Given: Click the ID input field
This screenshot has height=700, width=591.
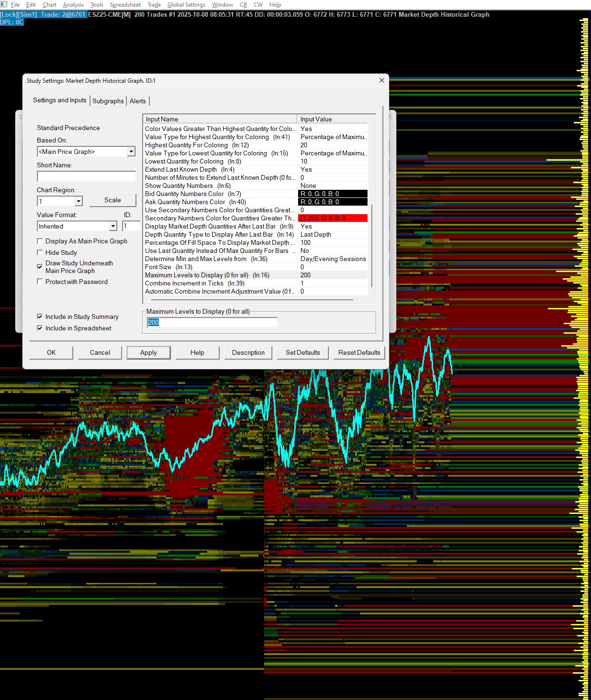Looking at the screenshot, I should point(131,226).
